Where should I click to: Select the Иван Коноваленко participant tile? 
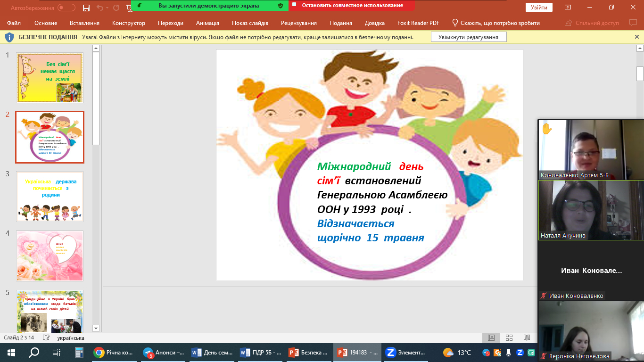click(x=591, y=271)
